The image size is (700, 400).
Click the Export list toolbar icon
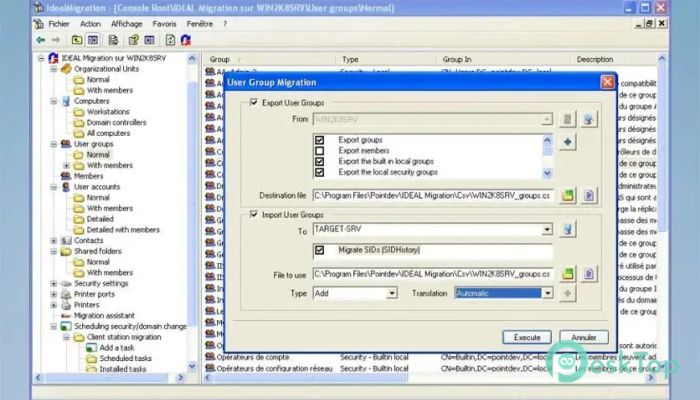pos(113,40)
